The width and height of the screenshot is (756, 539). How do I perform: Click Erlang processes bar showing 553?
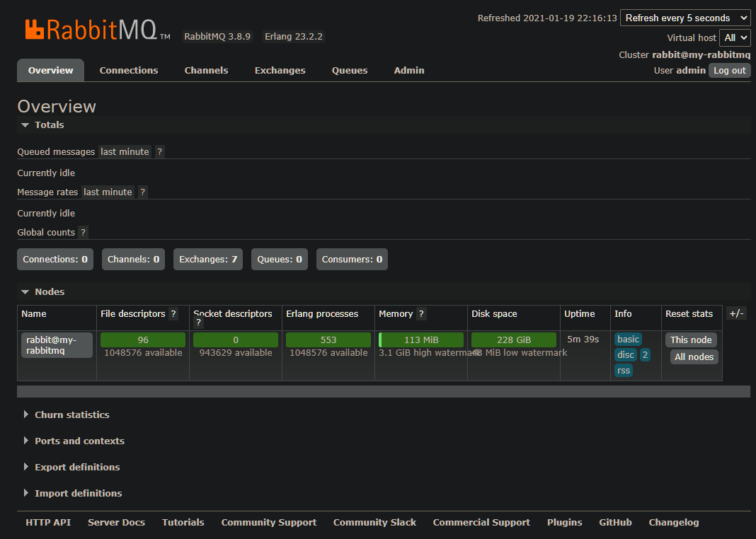point(328,340)
